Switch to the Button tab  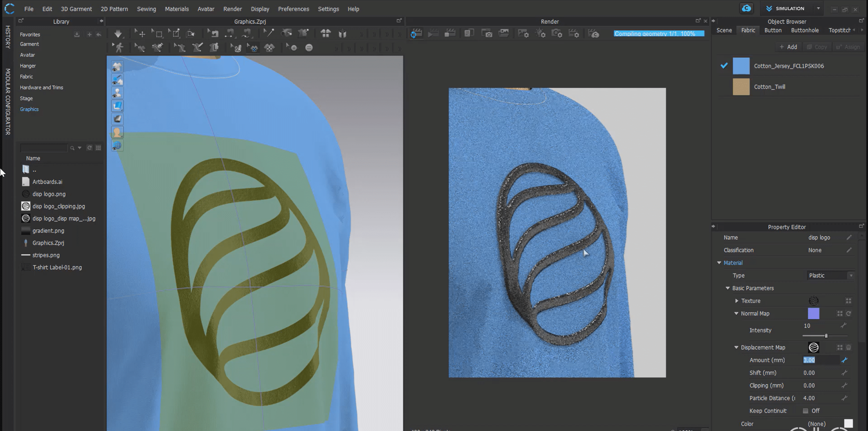point(773,30)
